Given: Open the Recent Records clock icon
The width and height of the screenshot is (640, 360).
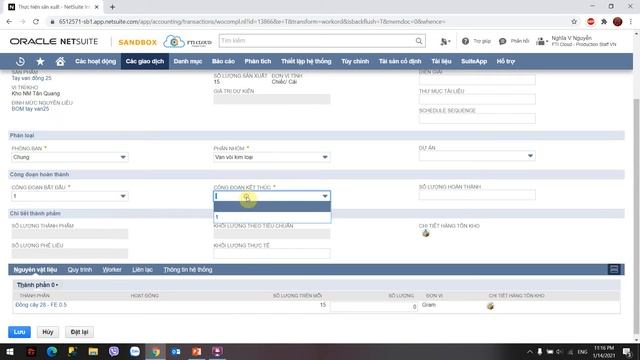Looking at the screenshot, I should [x=20, y=61].
